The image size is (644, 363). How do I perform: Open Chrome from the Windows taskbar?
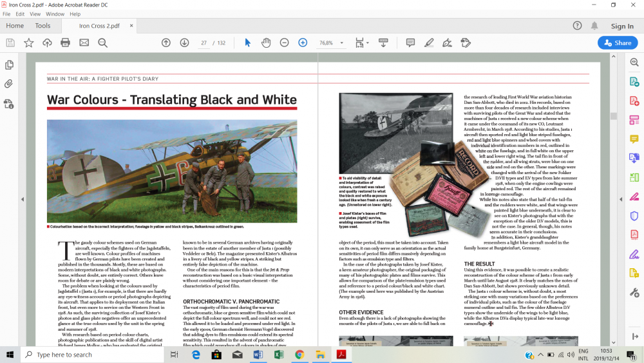tap(299, 355)
